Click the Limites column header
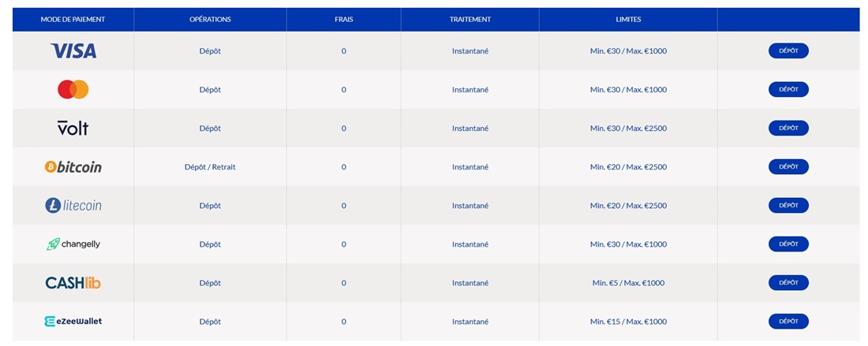Screen dimensions: 868x346 628,19
